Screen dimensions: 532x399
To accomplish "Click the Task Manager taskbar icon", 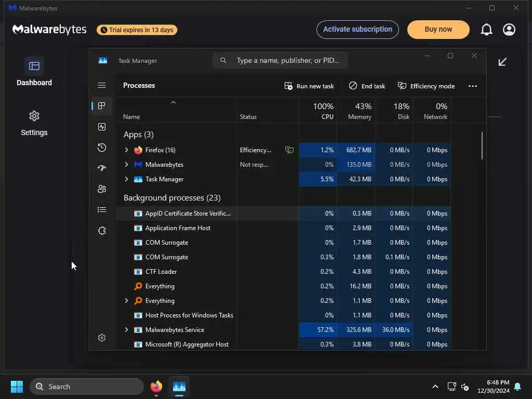I will pyautogui.click(x=179, y=387).
